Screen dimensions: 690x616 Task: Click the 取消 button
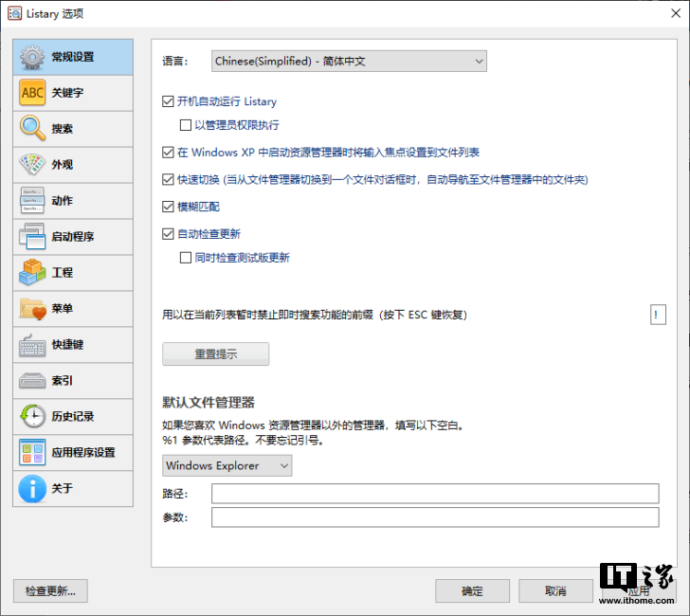[x=555, y=591]
